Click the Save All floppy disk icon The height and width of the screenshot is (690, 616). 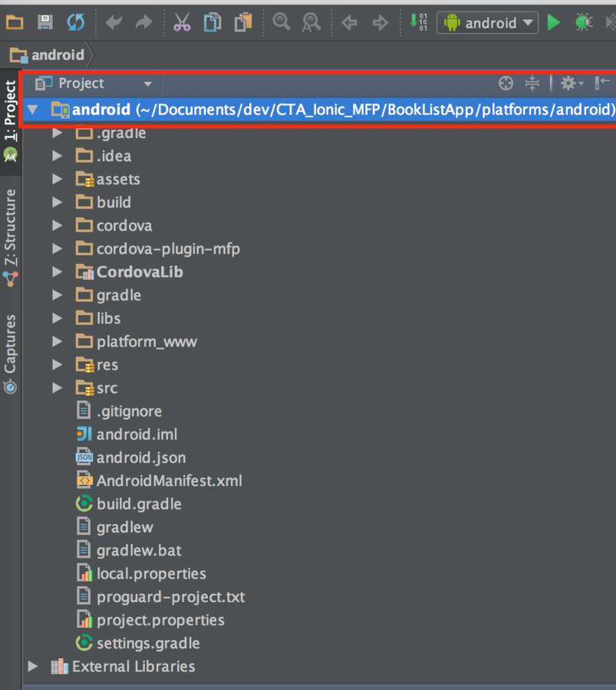pos(45,22)
